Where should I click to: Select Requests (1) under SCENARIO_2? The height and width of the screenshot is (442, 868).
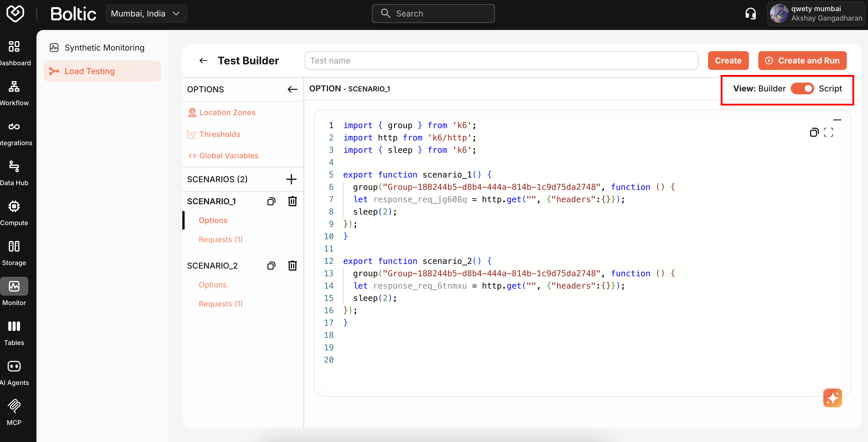(220, 303)
